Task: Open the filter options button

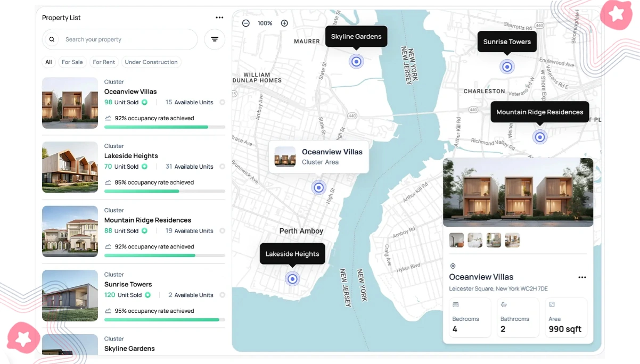Action: point(215,39)
